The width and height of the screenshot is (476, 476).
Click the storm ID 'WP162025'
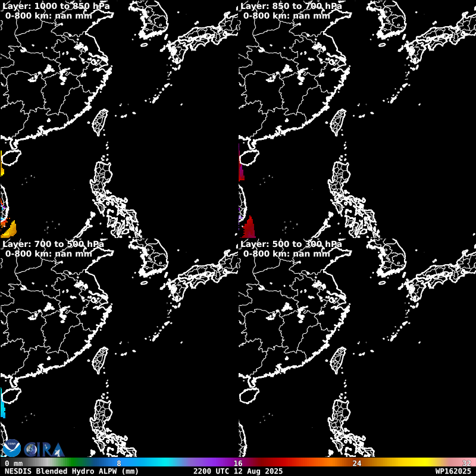(453, 471)
